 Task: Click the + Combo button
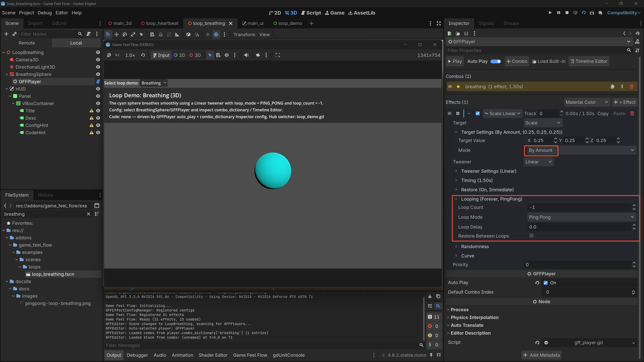(x=516, y=61)
